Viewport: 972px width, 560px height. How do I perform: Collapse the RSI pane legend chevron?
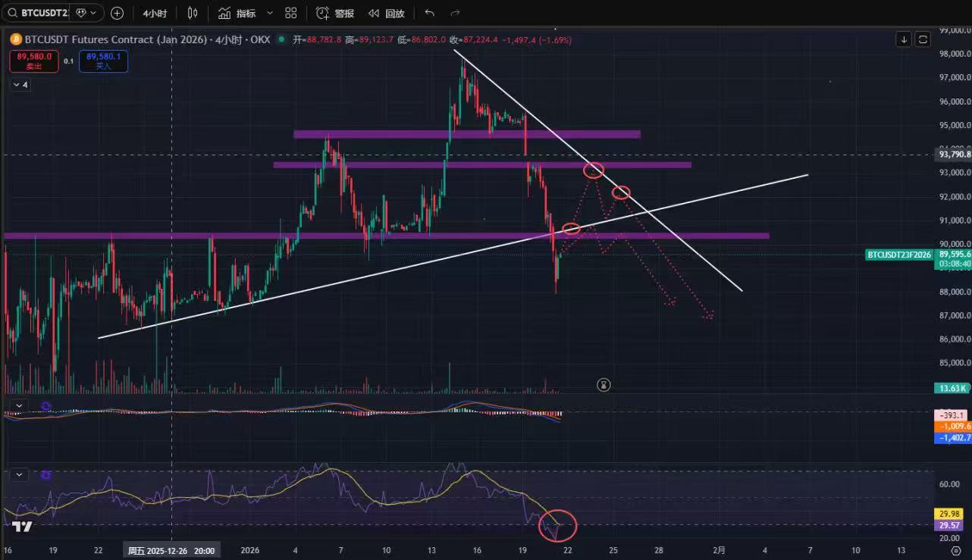[x=20, y=475]
